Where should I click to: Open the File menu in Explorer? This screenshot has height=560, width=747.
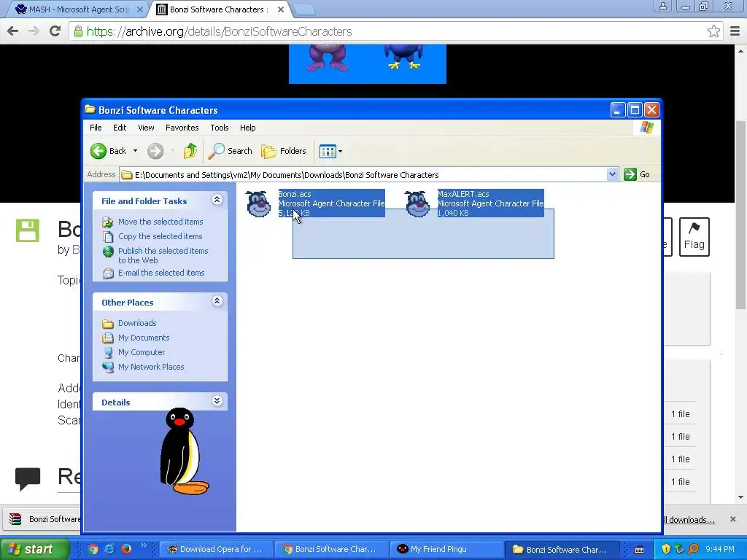(x=96, y=128)
